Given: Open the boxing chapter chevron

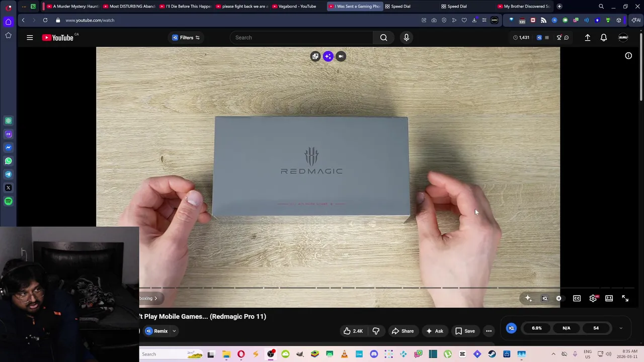Looking at the screenshot, I should 155,298.
